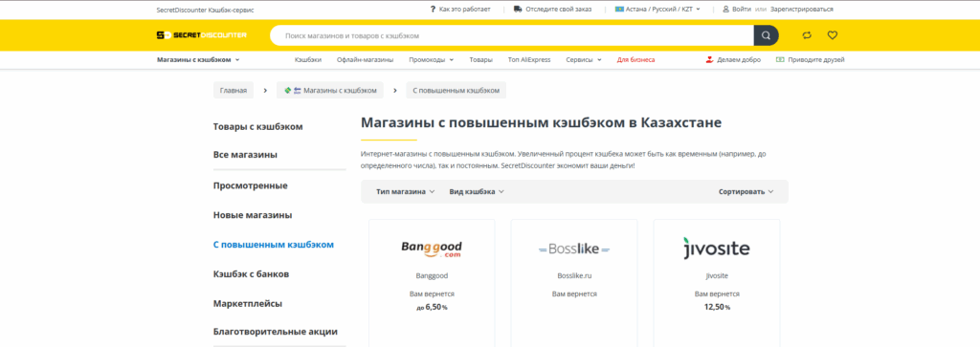Select Просмотренные in sidebar
The height and width of the screenshot is (347, 980).
tap(250, 185)
